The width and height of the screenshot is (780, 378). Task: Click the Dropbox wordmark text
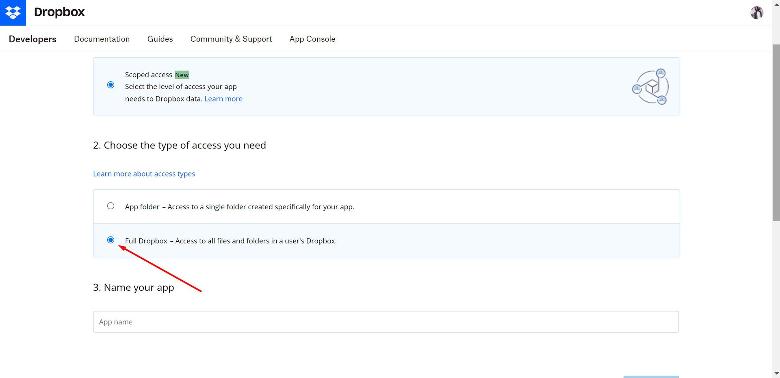point(59,12)
